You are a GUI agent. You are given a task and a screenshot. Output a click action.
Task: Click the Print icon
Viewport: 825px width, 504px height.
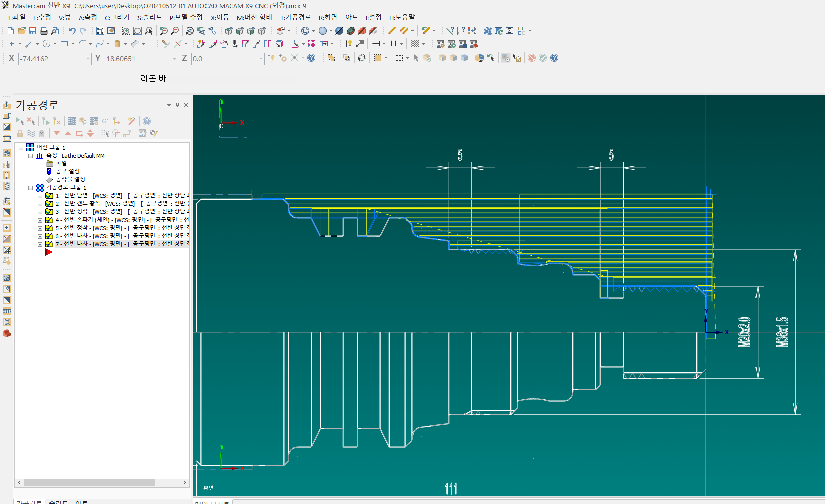tap(44, 31)
